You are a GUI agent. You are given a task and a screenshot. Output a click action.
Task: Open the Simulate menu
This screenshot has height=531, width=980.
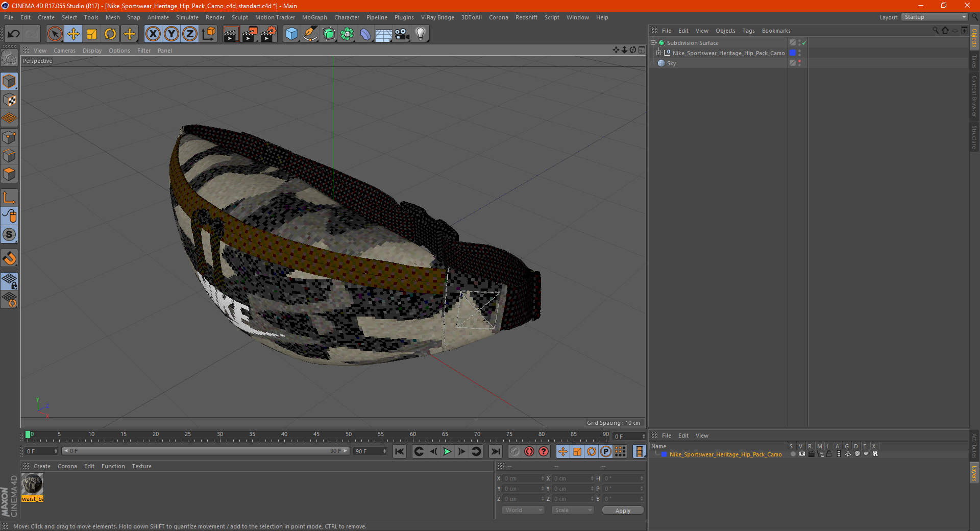click(187, 17)
